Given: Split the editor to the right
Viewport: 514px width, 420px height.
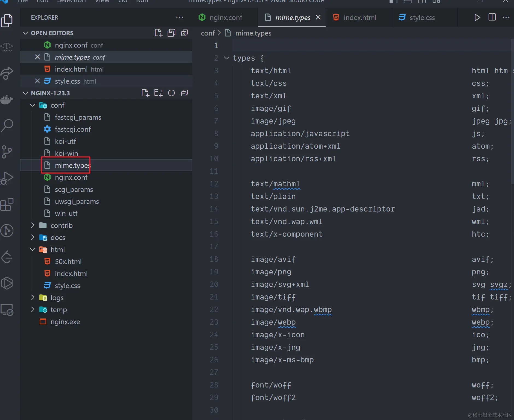Looking at the screenshot, I should [x=492, y=17].
